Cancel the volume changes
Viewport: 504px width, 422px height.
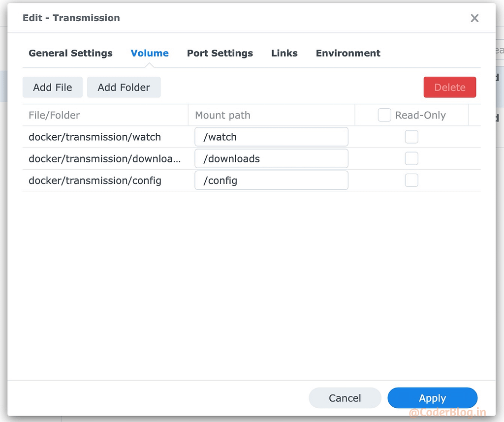[345, 398]
